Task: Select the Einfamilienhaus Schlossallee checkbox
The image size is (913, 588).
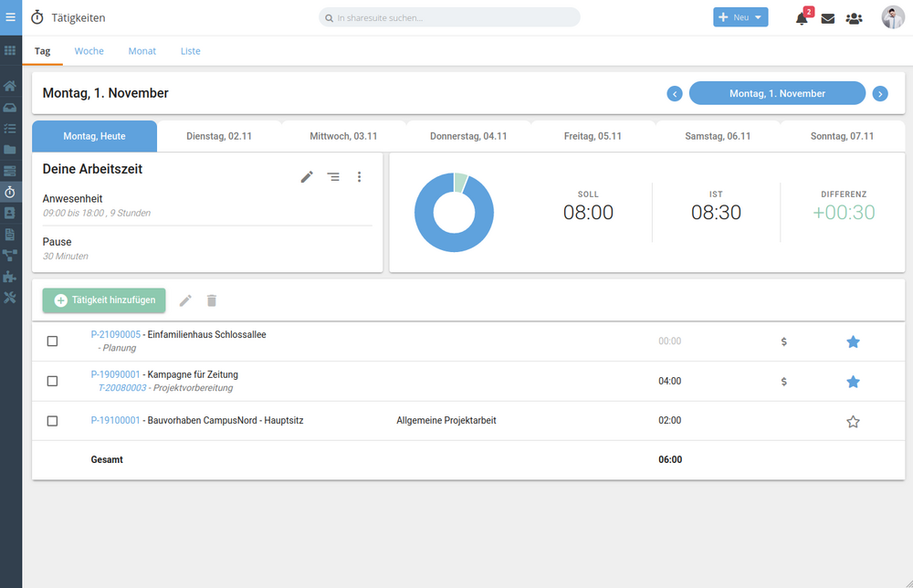Action: tap(52, 341)
